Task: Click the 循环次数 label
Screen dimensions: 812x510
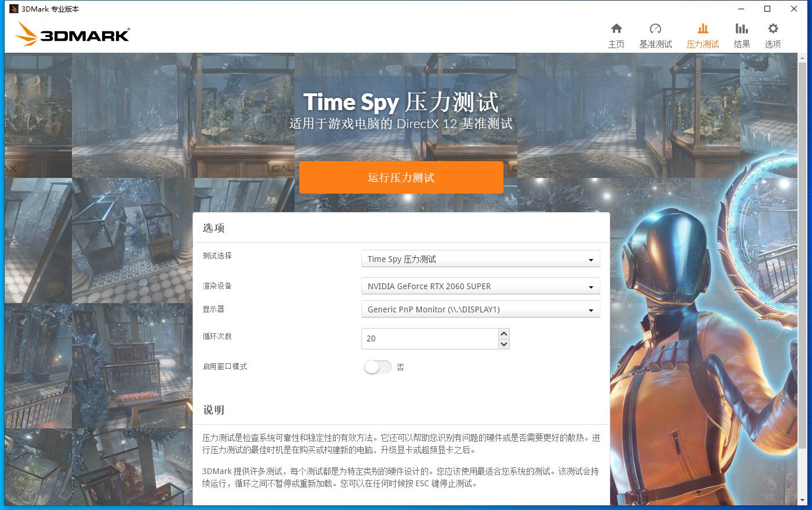Action: (x=217, y=336)
